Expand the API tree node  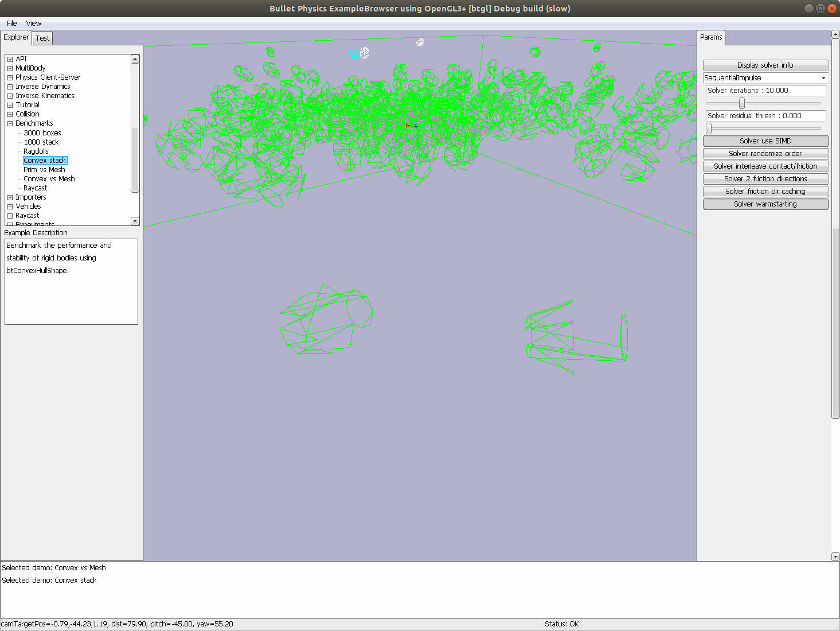[x=9, y=59]
